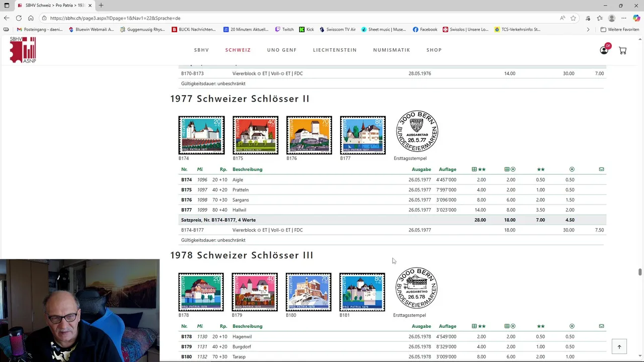Click the 26.5.77 Ersttagsstempel image

point(417,132)
